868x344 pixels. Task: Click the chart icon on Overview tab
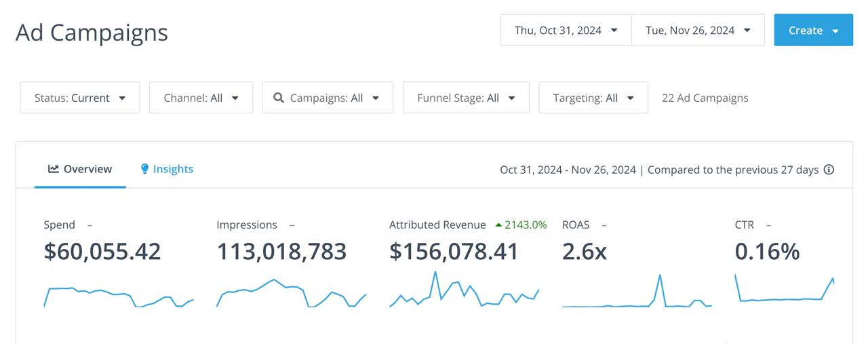click(x=54, y=169)
